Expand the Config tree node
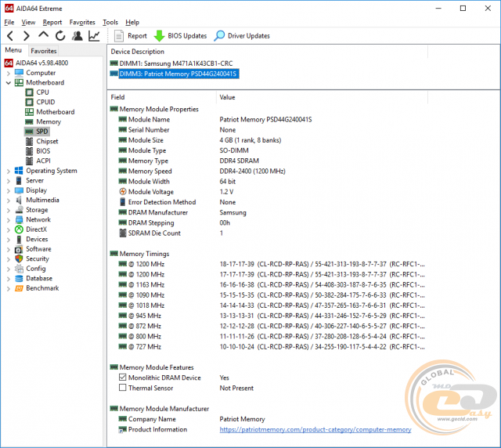Image resolution: width=501 pixels, height=448 pixels. [9, 269]
